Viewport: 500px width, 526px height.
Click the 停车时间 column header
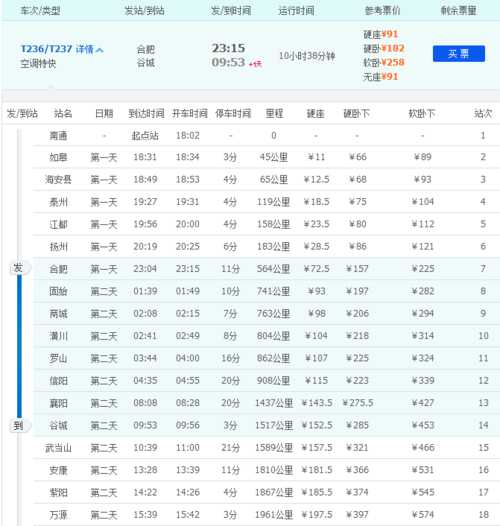pyautogui.click(x=233, y=113)
